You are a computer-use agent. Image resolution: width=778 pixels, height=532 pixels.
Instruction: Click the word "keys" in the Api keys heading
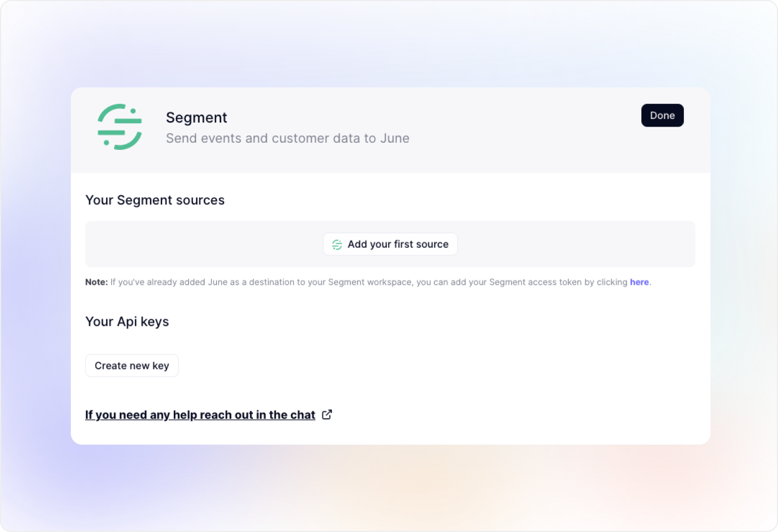click(155, 322)
